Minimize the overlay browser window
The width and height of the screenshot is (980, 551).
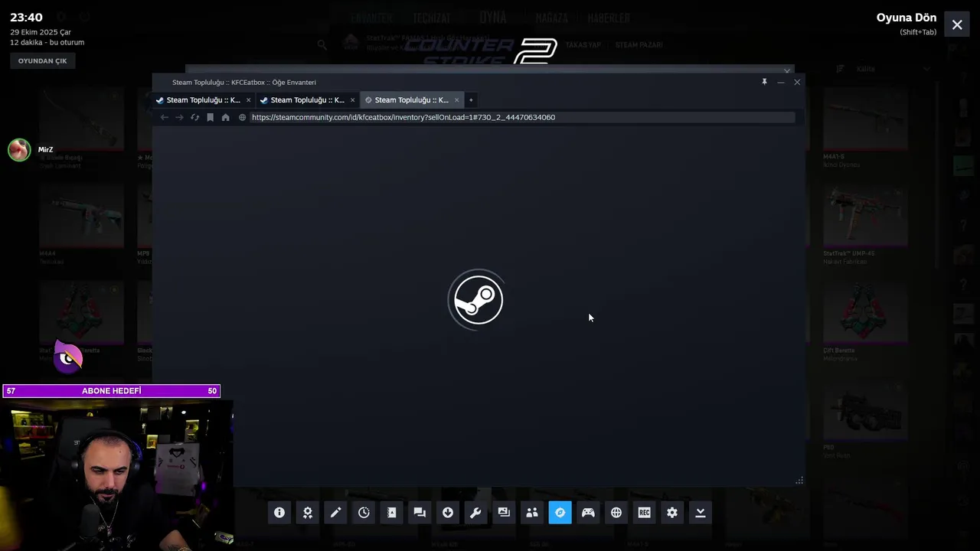[x=781, y=82]
